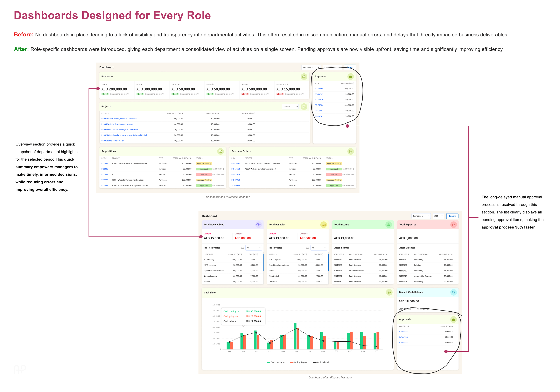Click the Export button in Finance dashboard
Screen dimensions: 560x392
[452, 216]
